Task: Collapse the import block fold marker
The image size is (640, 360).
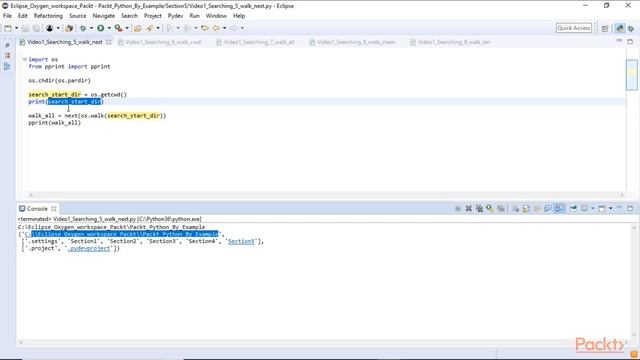Action: 25,59
